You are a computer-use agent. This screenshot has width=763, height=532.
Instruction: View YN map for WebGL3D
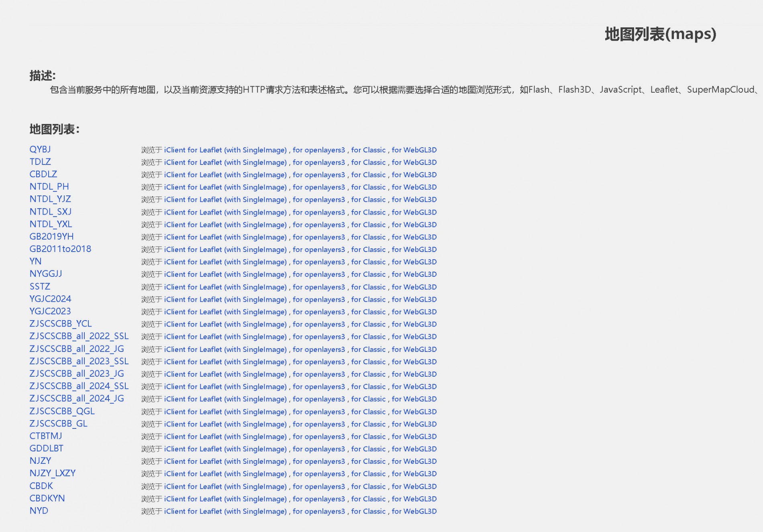click(414, 262)
